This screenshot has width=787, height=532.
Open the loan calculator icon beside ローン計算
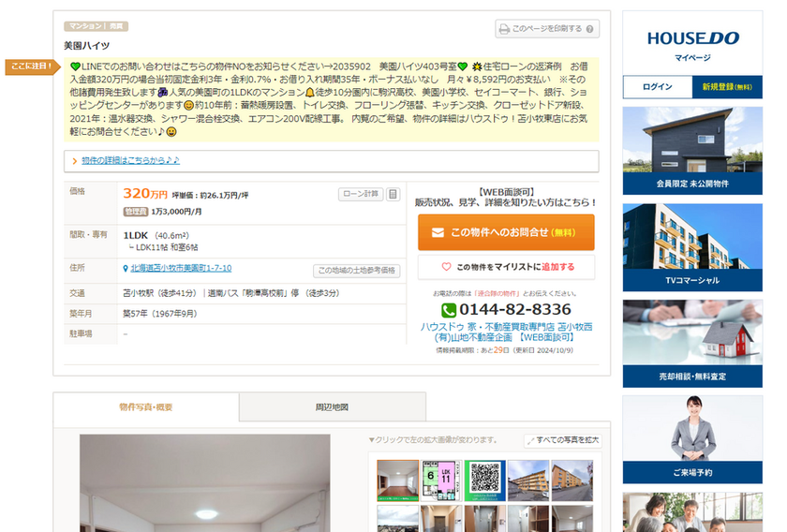[x=393, y=194]
